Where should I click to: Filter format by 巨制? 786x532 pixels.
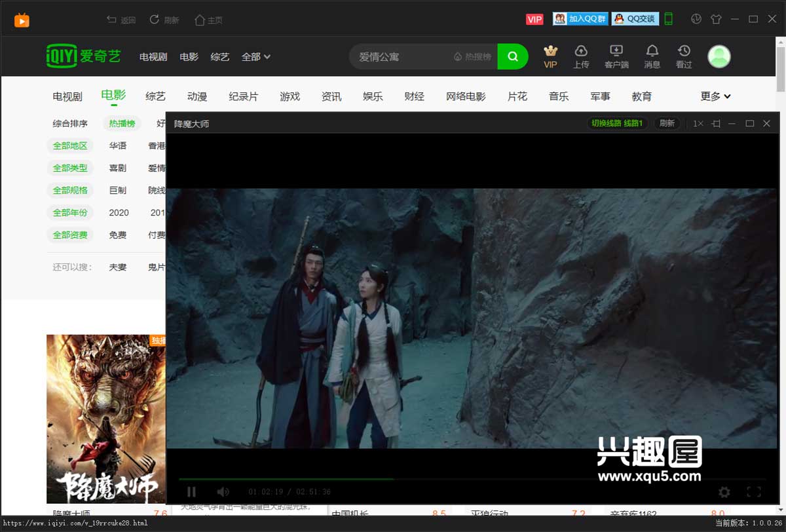tap(118, 191)
